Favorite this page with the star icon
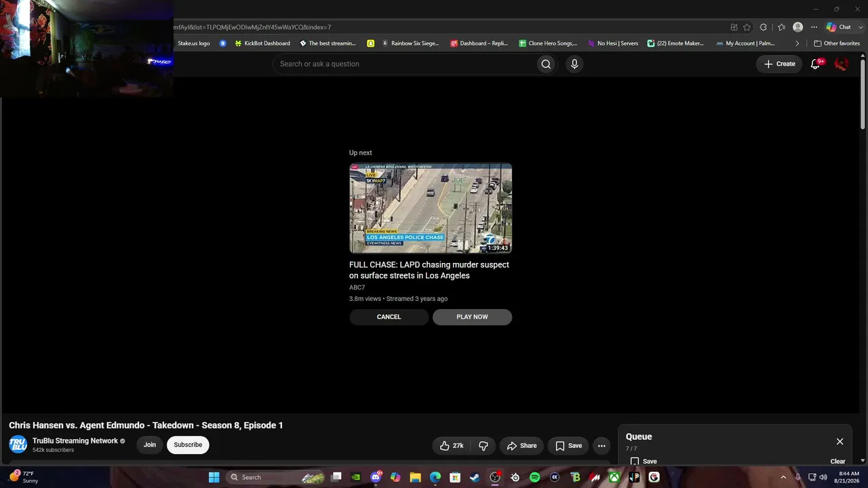Screen dimensions: 868x488 [x=747, y=27]
